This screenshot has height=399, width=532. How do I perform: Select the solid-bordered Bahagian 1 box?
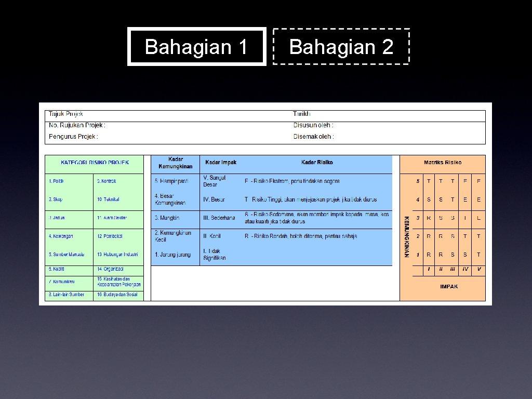click(197, 46)
